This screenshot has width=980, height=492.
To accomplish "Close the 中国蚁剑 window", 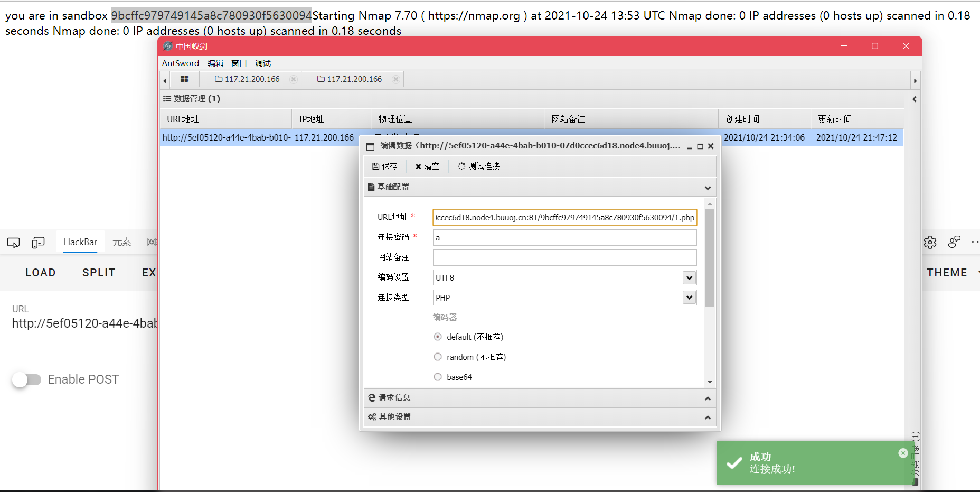I will point(906,46).
